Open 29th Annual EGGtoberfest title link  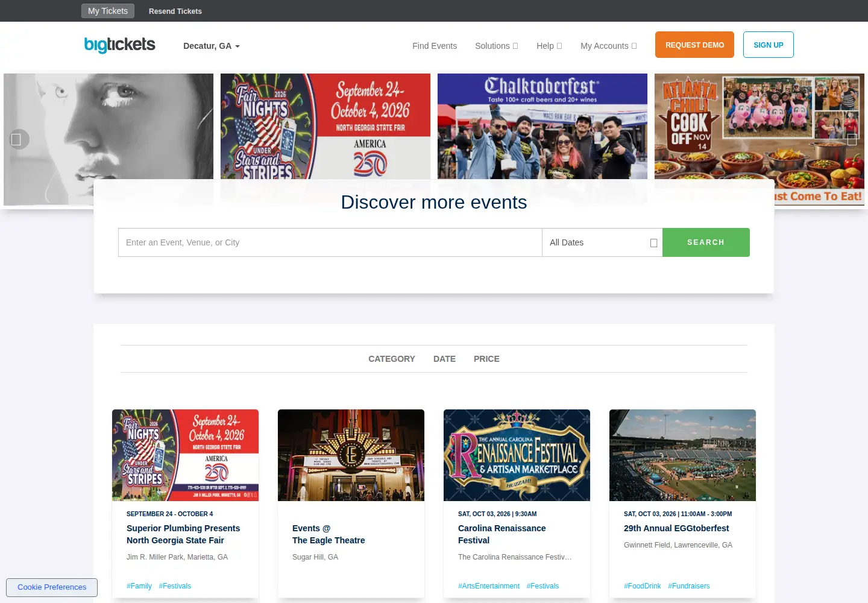(676, 528)
